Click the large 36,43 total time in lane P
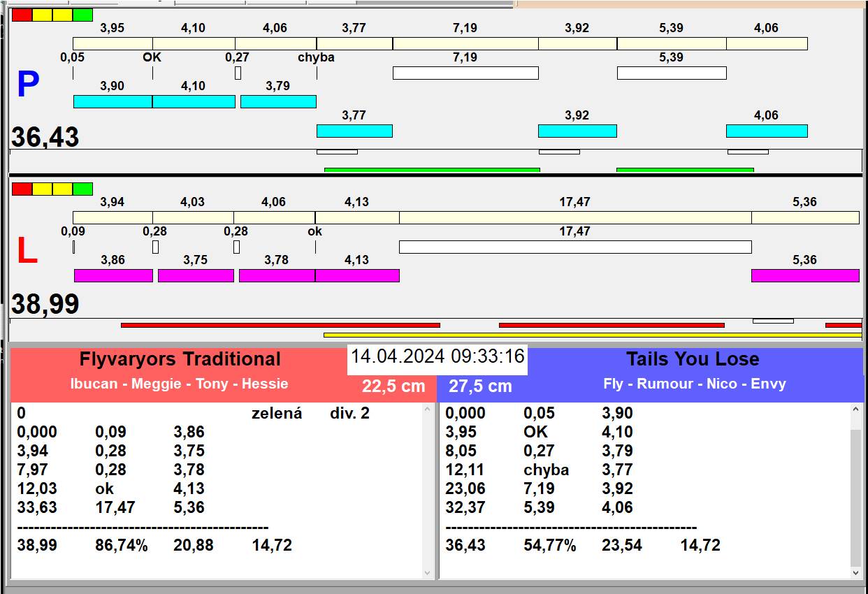 point(45,137)
